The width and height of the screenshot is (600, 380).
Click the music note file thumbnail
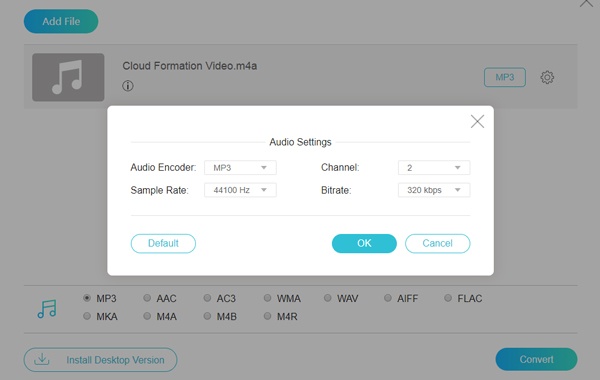pos(68,77)
